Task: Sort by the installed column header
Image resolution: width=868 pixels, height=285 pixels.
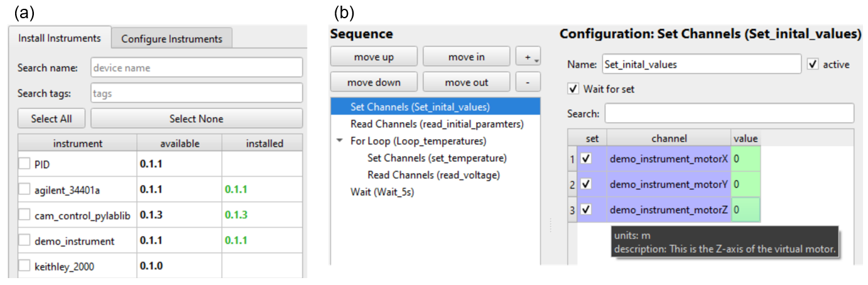Action: click(264, 143)
